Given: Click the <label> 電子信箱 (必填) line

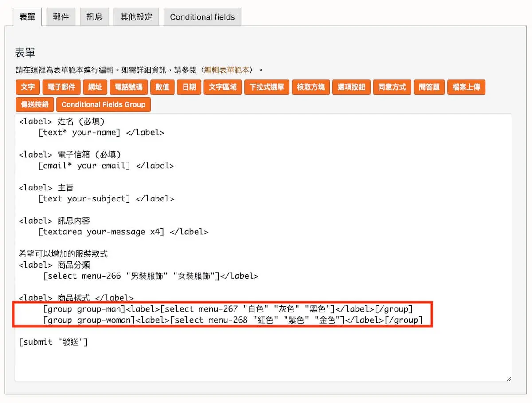Looking at the screenshot, I should coord(70,154).
